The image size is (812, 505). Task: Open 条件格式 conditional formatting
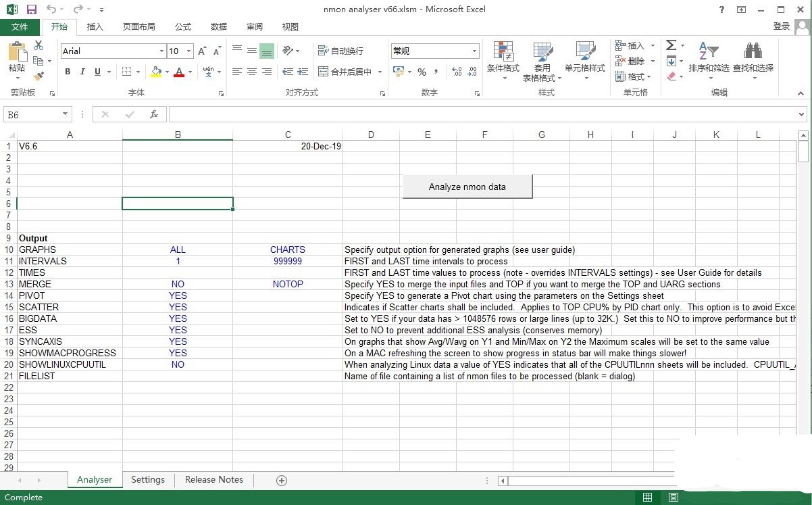[503, 59]
